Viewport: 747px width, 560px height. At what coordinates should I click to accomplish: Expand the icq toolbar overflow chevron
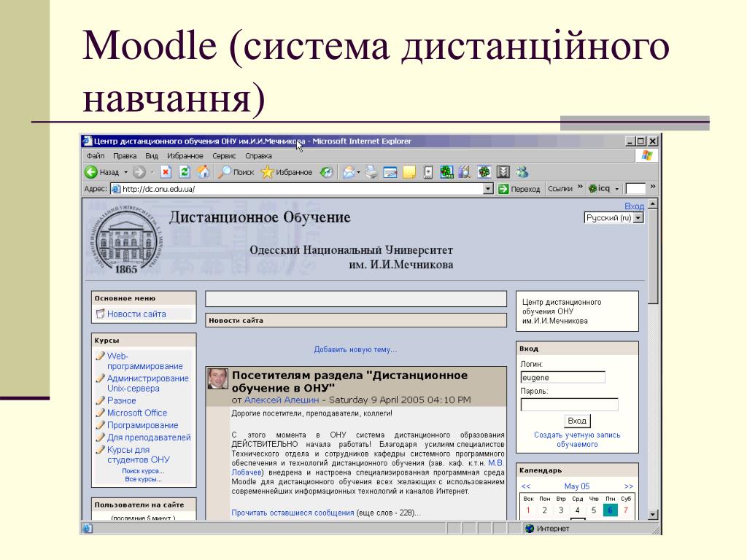(653, 187)
